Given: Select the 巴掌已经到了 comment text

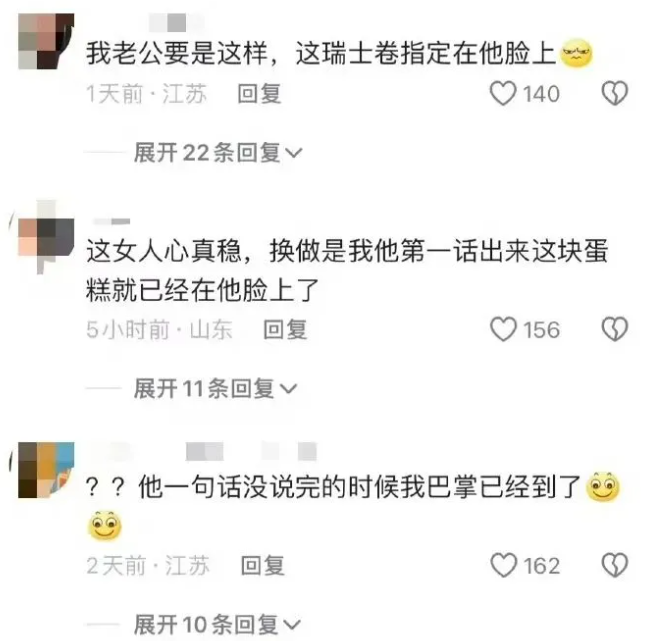Looking at the screenshot, I should [x=352, y=506].
